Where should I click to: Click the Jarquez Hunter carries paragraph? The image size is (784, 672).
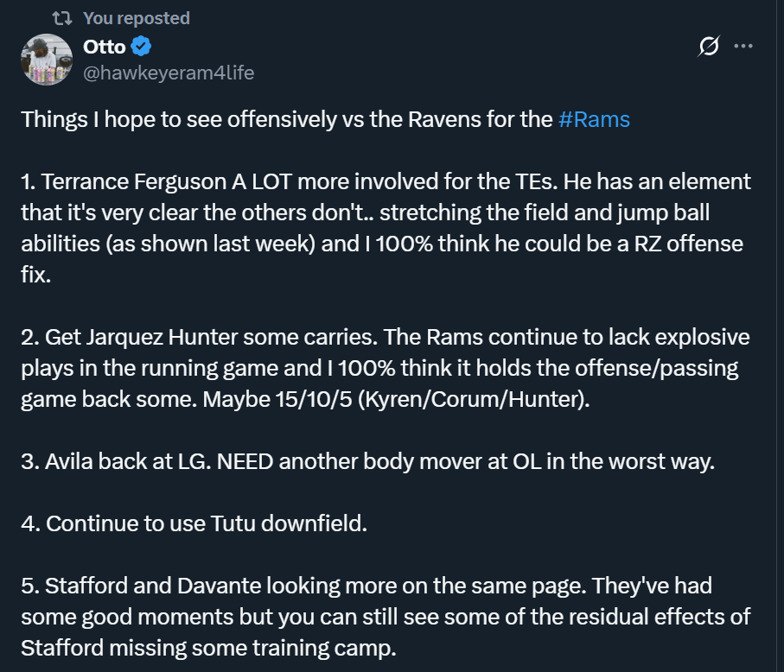point(380,367)
